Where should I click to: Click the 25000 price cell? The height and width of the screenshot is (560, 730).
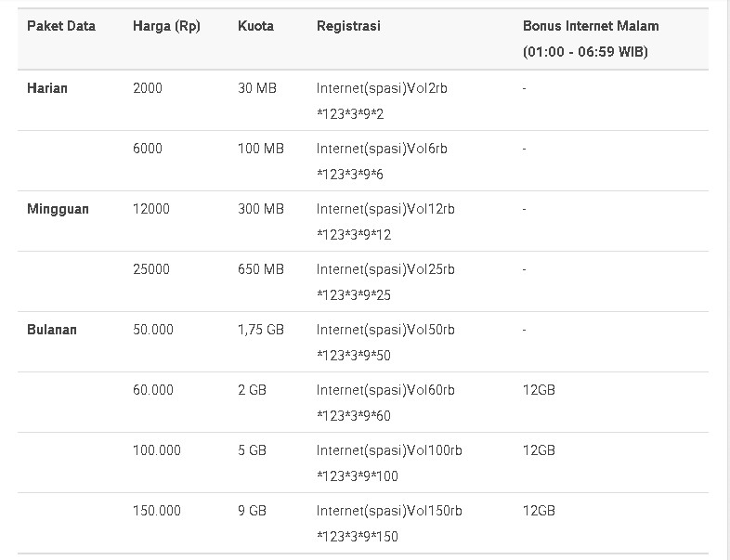(x=151, y=269)
